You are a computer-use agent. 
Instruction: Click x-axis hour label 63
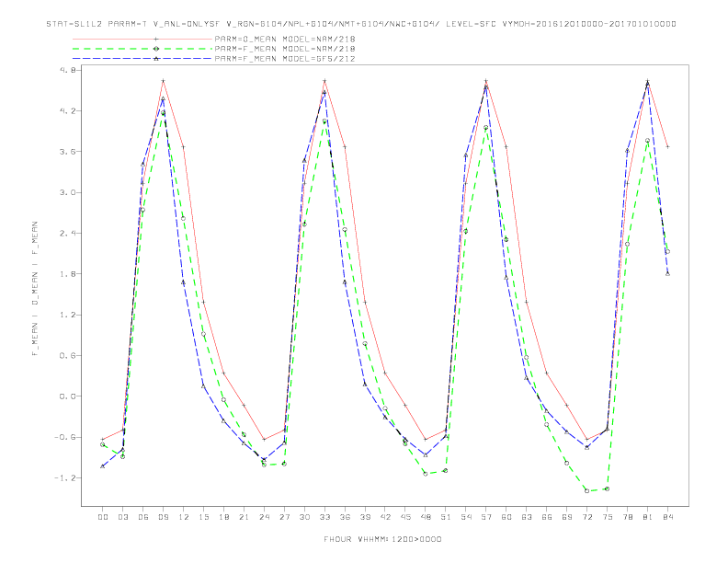[527, 517]
